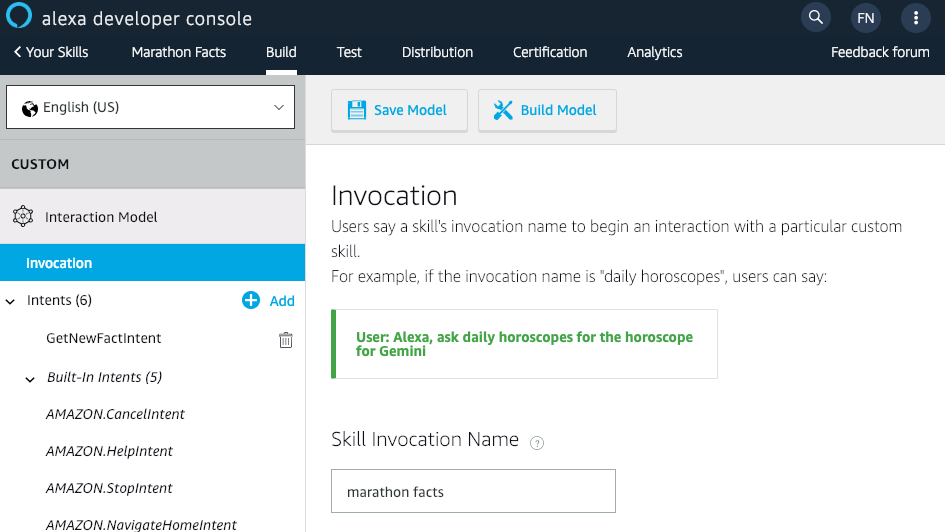Switch to the Build tab

tap(281, 52)
